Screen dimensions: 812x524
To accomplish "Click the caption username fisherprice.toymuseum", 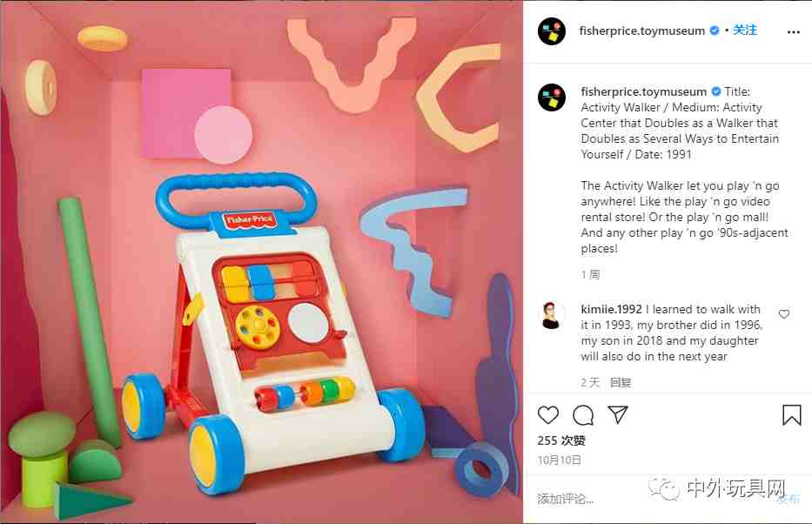I will click(x=644, y=91).
